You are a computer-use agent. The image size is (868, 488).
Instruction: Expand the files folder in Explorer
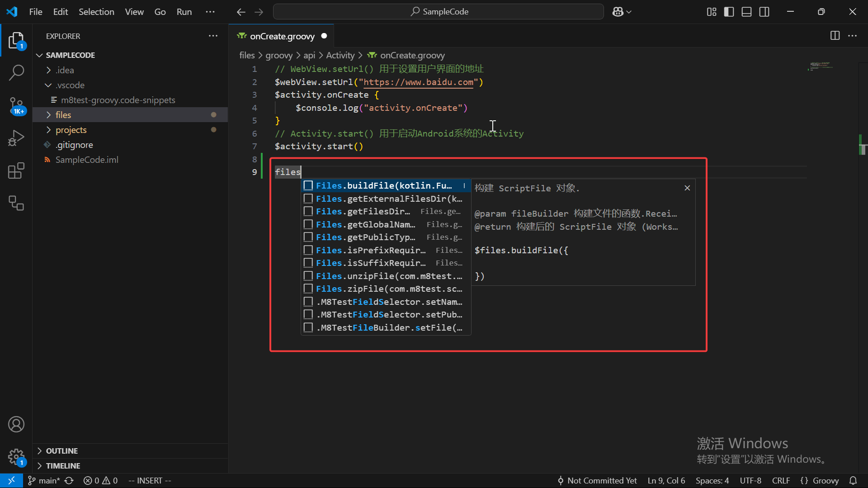(x=63, y=115)
